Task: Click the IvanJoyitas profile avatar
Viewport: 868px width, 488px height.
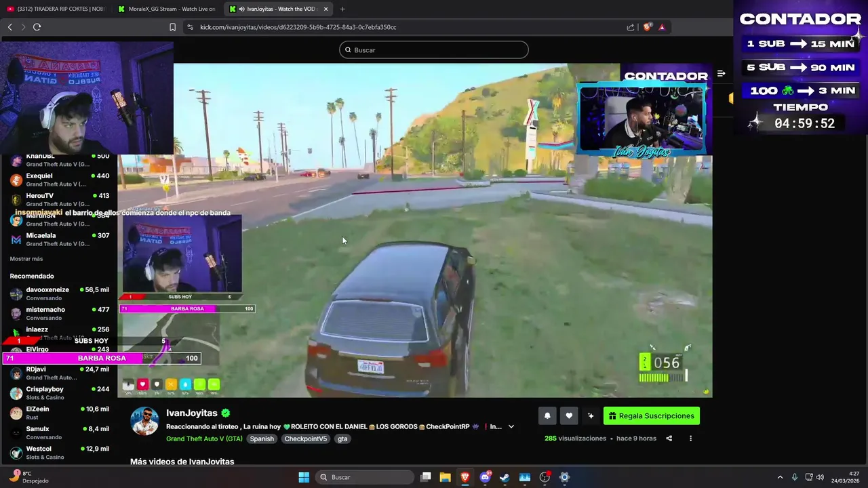Action: click(144, 421)
